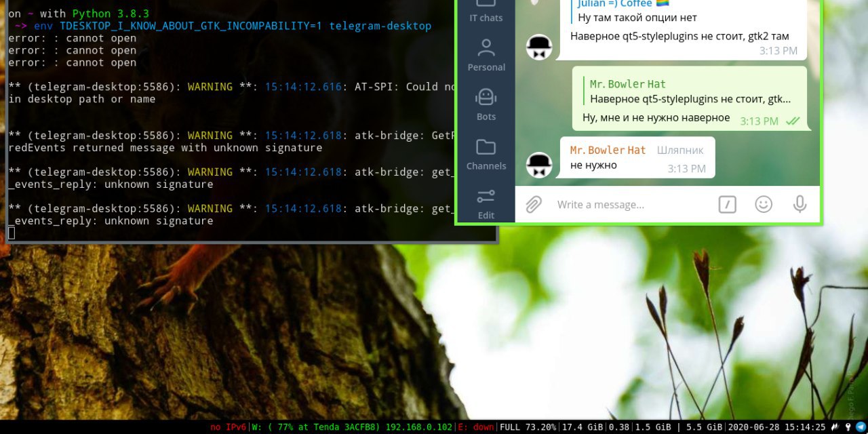This screenshot has width=868, height=434.
Task: Click the leftmost tray icon after the clock
Action: 835,427
